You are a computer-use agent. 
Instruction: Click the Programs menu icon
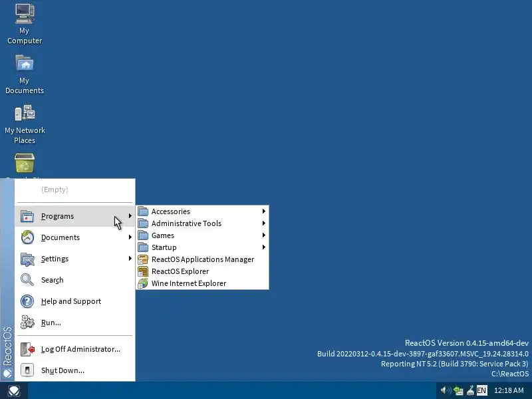coord(27,216)
